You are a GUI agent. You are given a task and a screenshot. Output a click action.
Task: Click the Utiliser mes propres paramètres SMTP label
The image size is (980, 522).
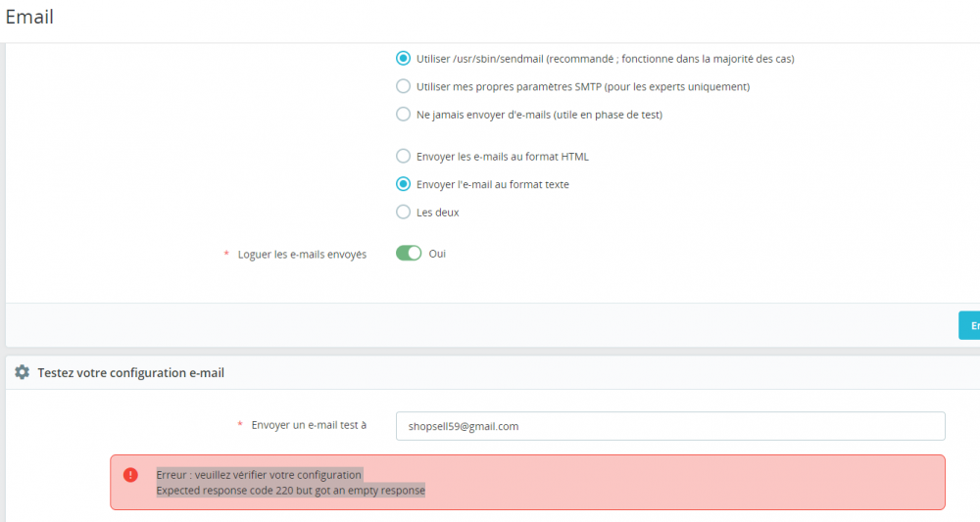(x=583, y=87)
